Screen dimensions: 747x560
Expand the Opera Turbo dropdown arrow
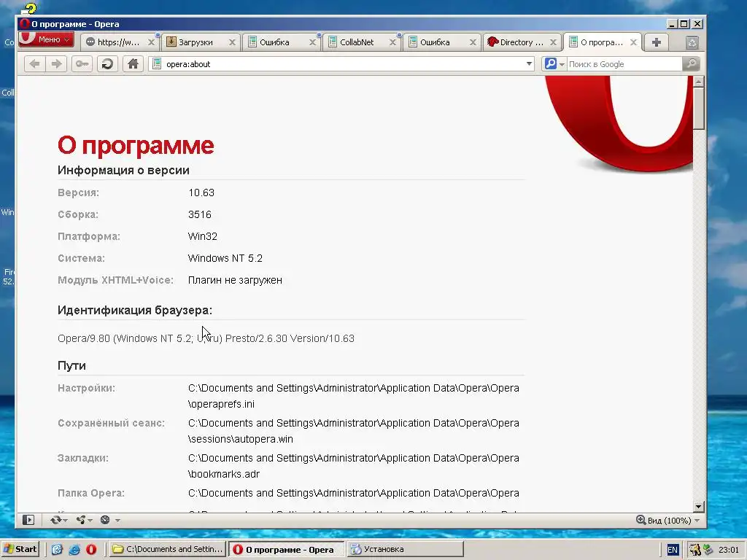(117, 521)
